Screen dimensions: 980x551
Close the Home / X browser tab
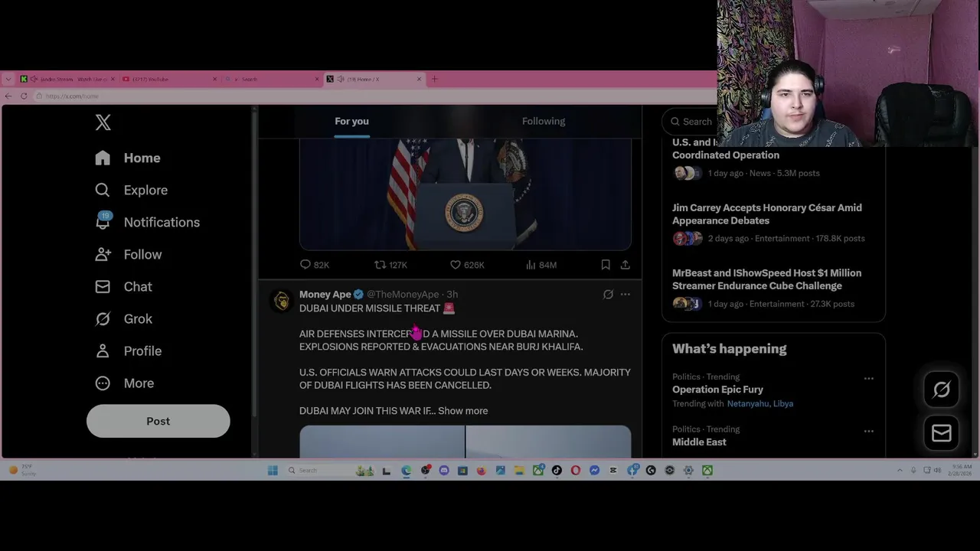point(419,79)
